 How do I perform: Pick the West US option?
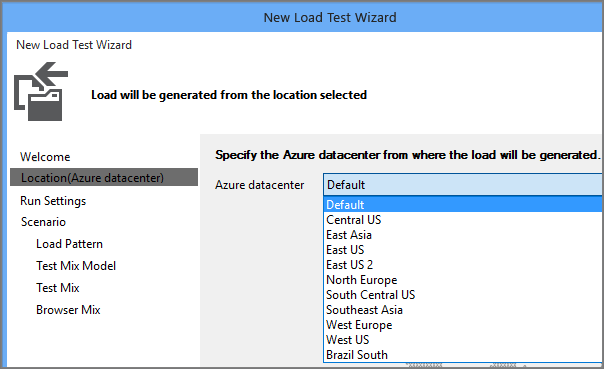pyautogui.click(x=463, y=340)
